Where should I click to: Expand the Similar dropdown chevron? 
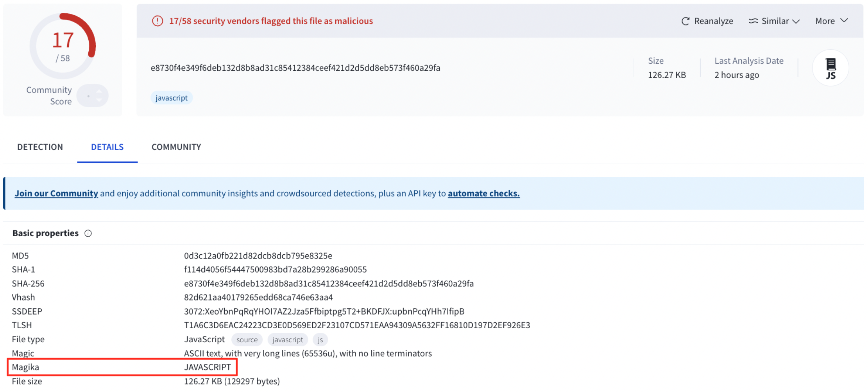click(796, 22)
